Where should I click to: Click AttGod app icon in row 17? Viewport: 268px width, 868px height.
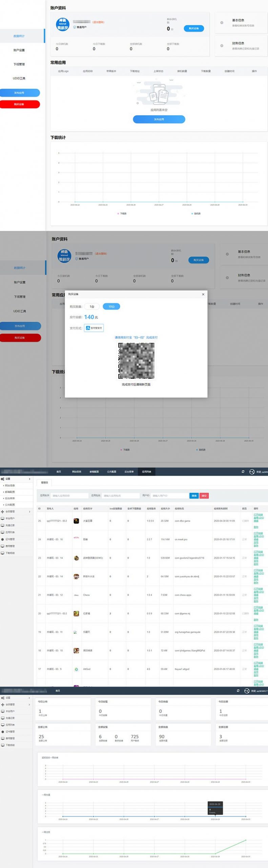point(76,669)
